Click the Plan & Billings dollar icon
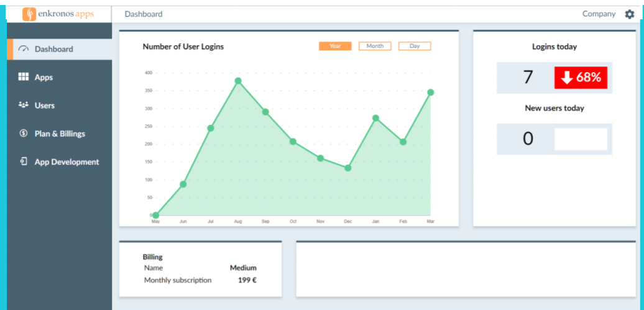 [x=24, y=134]
